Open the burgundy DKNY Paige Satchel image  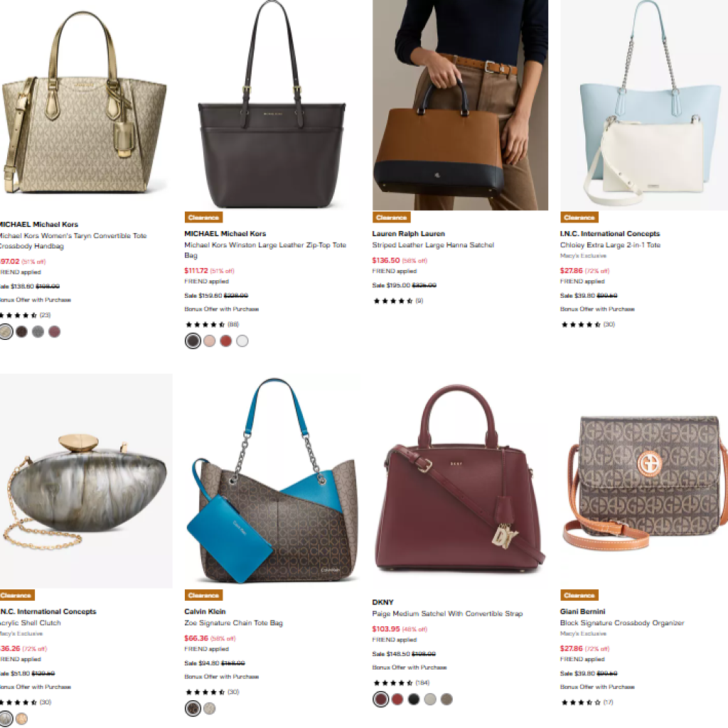click(460, 481)
